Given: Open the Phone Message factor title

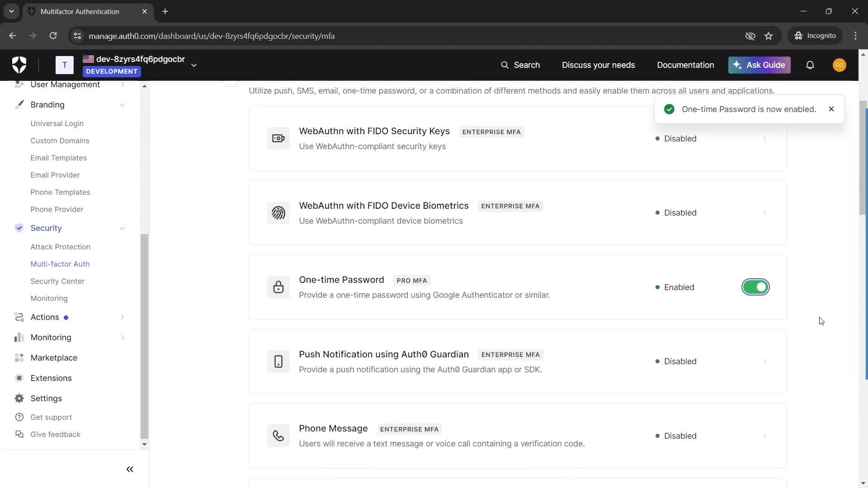Looking at the screenshot, I should (x=333, y=428).
